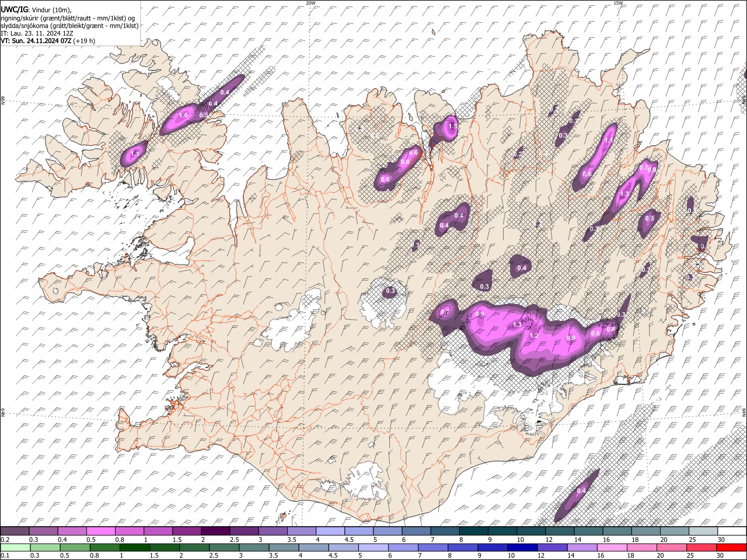
Task: Select the deep blue 10 rain legend swatch
Action: [x=522, y=547]
